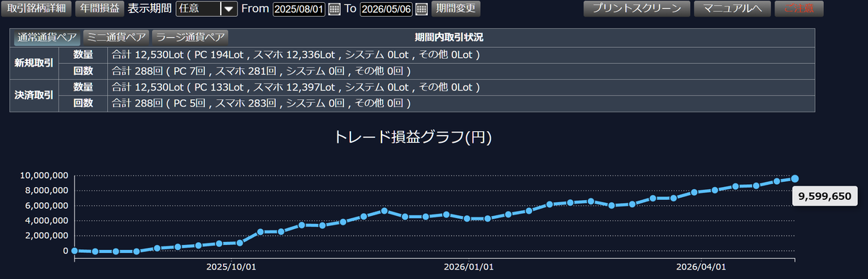Click the 10,000,000 y-axis label

point(44,176)
